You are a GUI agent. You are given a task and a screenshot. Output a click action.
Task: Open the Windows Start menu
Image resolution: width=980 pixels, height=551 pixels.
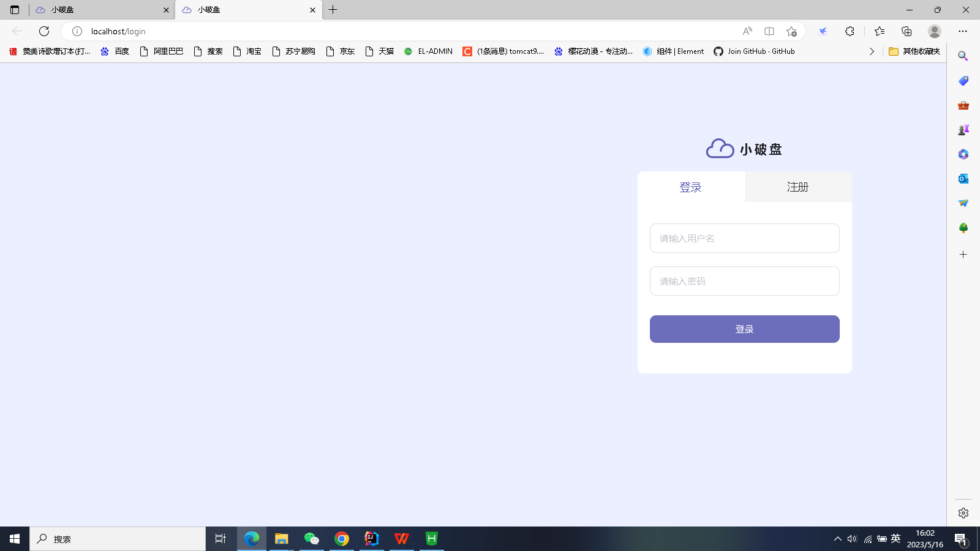15,539
